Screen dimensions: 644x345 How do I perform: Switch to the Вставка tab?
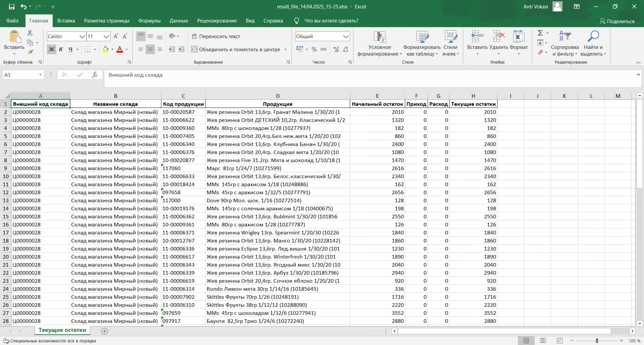tap(66, 21)
